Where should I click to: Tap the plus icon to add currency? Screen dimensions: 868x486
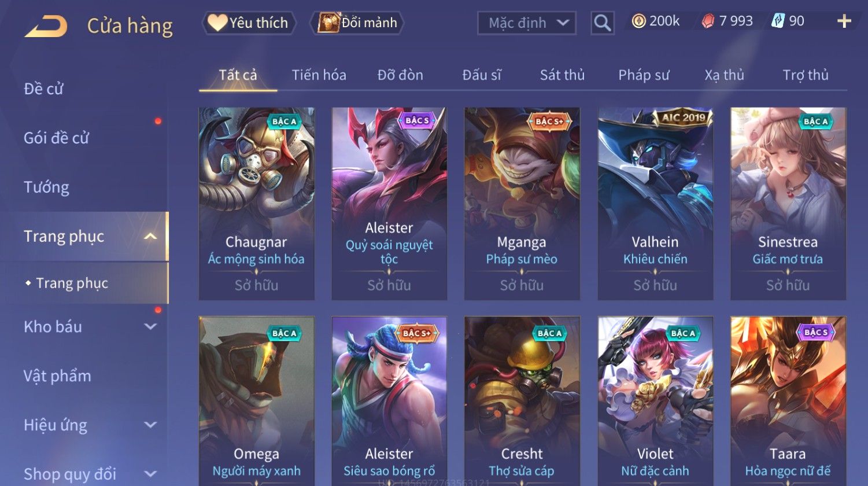click(844, 21)
